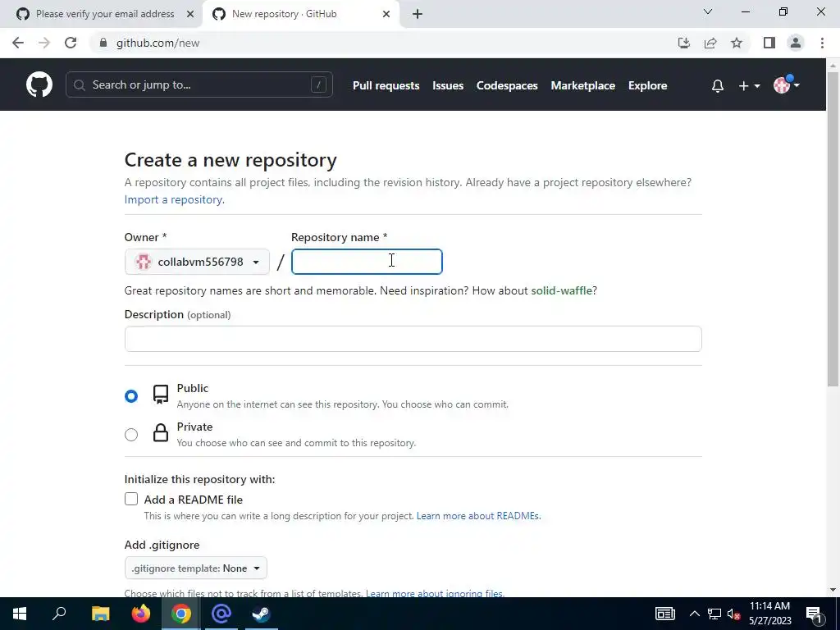Viewport: 840px width, 630px height.
Task: Open the tab search chevron
Action: pos(708,11)
